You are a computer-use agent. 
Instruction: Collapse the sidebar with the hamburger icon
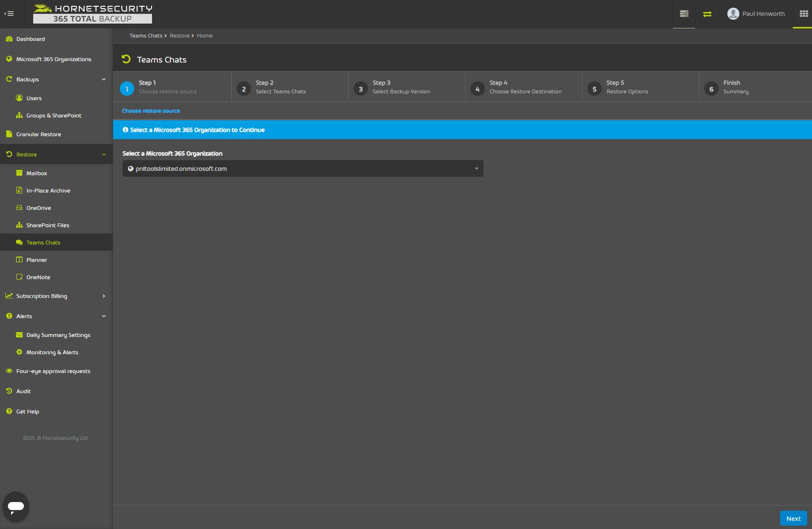tap(9, 13)
